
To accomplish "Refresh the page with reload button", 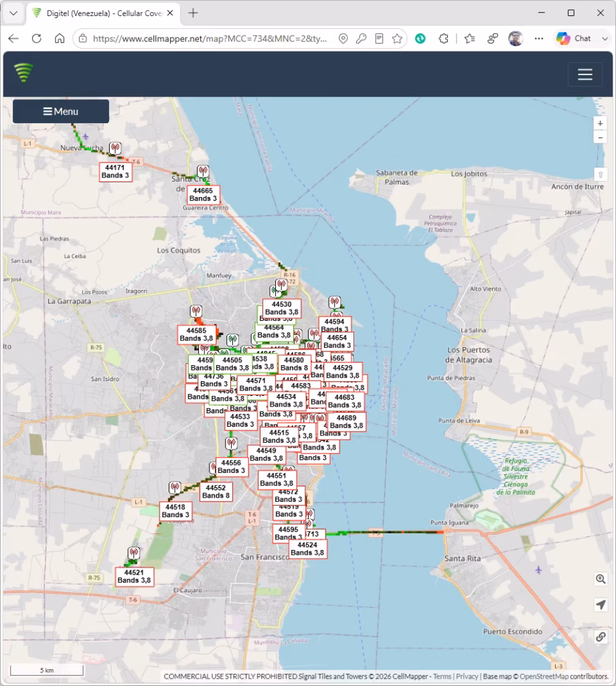I will click(37, 38).
